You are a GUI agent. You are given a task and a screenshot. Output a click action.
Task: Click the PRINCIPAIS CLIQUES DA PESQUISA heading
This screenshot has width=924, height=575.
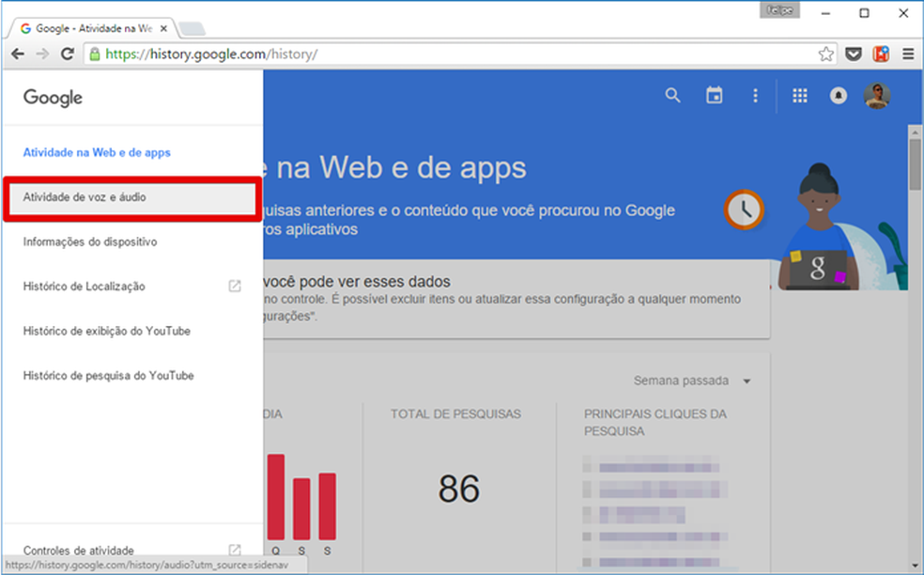(x=655, y=422)
